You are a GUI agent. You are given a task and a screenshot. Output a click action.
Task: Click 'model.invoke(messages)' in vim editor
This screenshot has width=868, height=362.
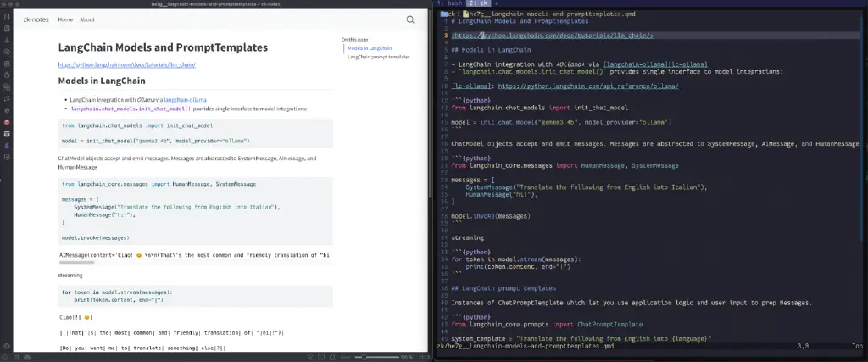pyautogui.click(x=491, y=216)
